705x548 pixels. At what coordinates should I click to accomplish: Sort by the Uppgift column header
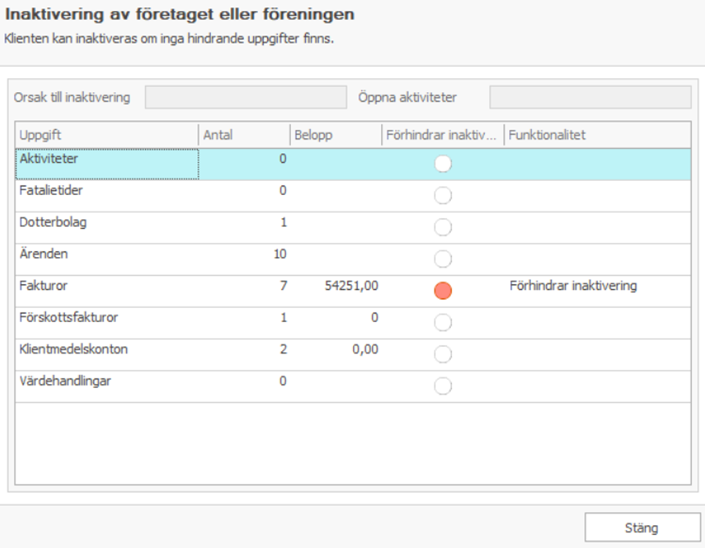[107, 135]
